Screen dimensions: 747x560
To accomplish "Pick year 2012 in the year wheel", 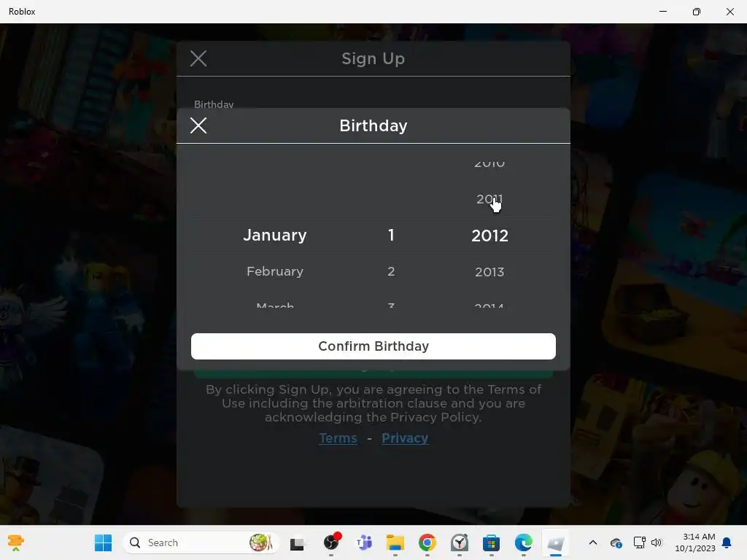I will (x=489, y=236).
